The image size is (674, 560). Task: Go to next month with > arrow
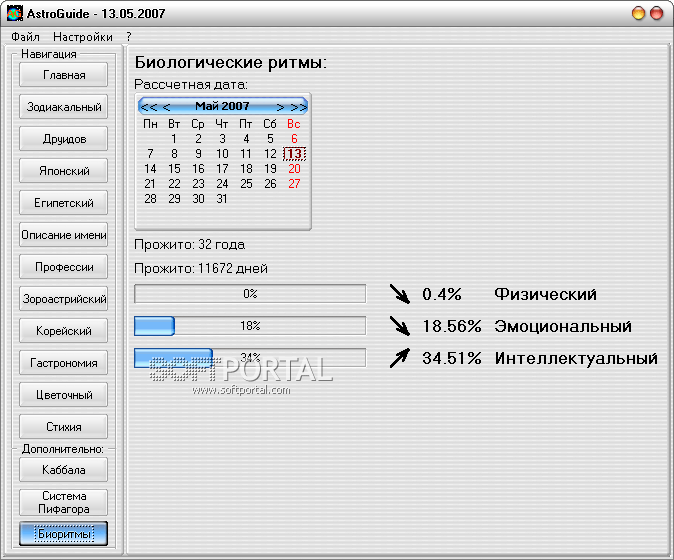click(x=280, y=107)
